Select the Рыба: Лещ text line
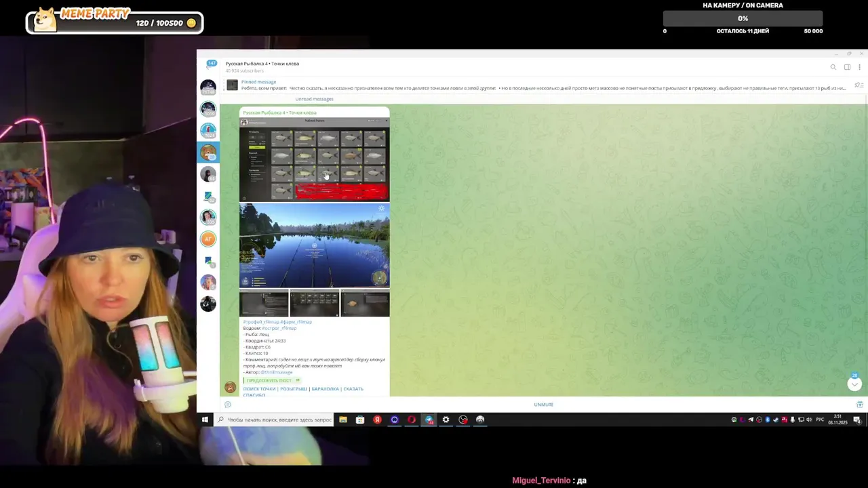The width and height of the screenshot is (868, 488). click(x=257, y=335)
